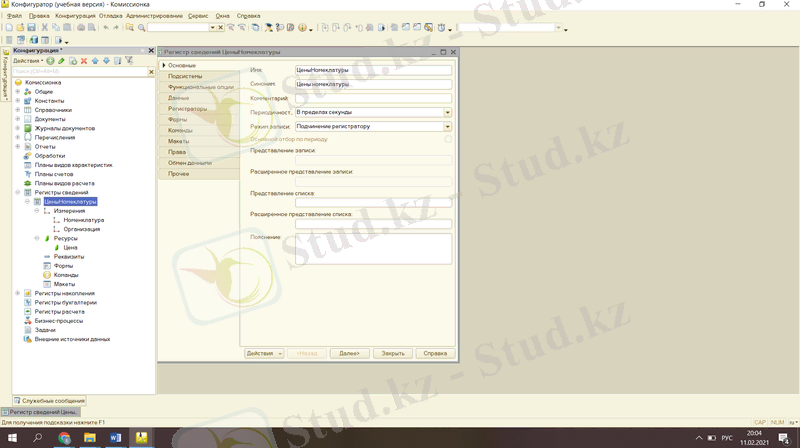Click the filter funnel icon in Configuration panel
The image size is (800, 448).
pyautogui.click(x=129, y=61)
